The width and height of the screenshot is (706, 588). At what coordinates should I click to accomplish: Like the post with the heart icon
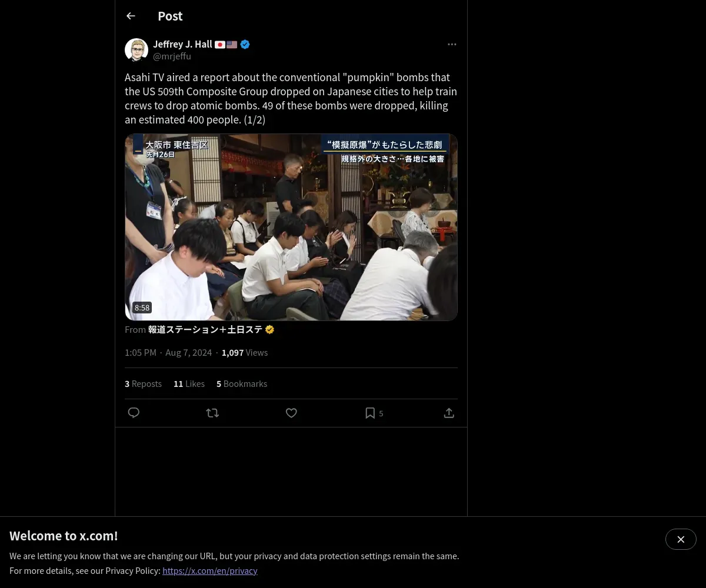tap(291, 413)
